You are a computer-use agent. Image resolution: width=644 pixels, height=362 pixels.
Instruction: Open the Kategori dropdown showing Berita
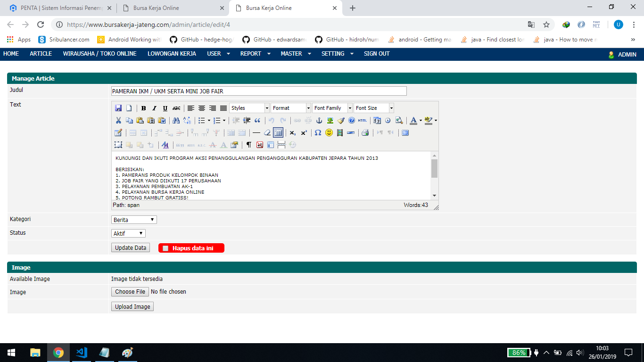(134, 220)
